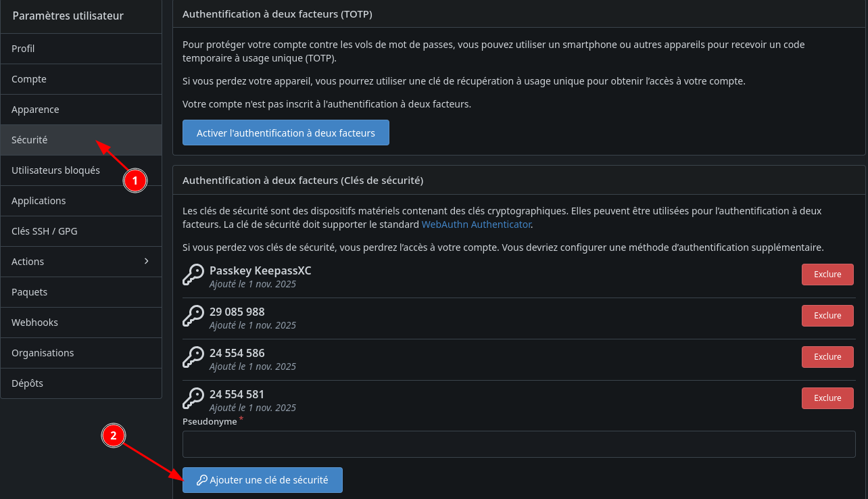Navigate to Applications settings
The image size is (868, 499).
(39, 201)
